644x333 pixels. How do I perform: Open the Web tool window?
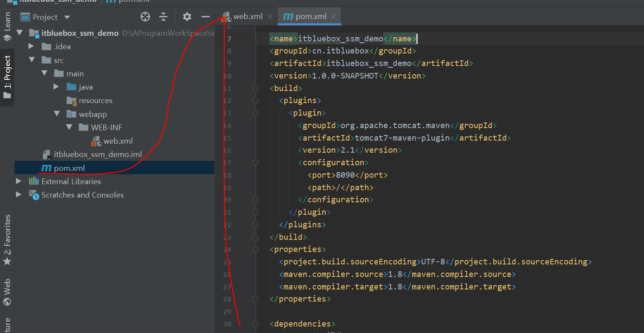click(7, 292)
